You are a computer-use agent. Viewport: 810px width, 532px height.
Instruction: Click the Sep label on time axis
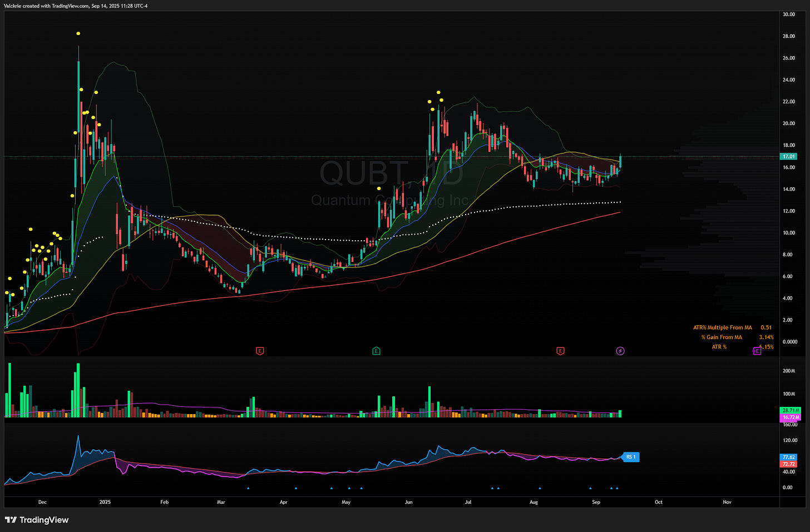[x=596, y=502]
